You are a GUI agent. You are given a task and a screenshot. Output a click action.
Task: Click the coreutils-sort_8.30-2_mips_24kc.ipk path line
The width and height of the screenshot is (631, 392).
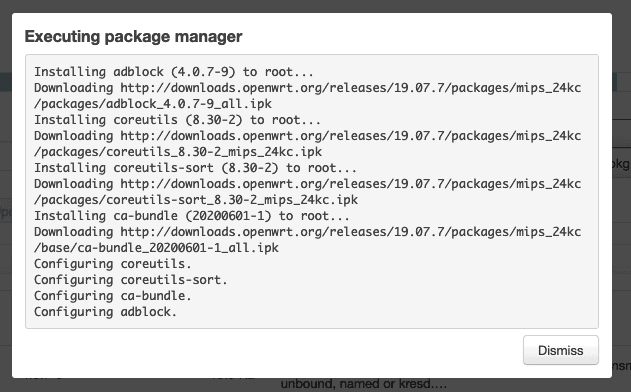(x=196, y=200)
